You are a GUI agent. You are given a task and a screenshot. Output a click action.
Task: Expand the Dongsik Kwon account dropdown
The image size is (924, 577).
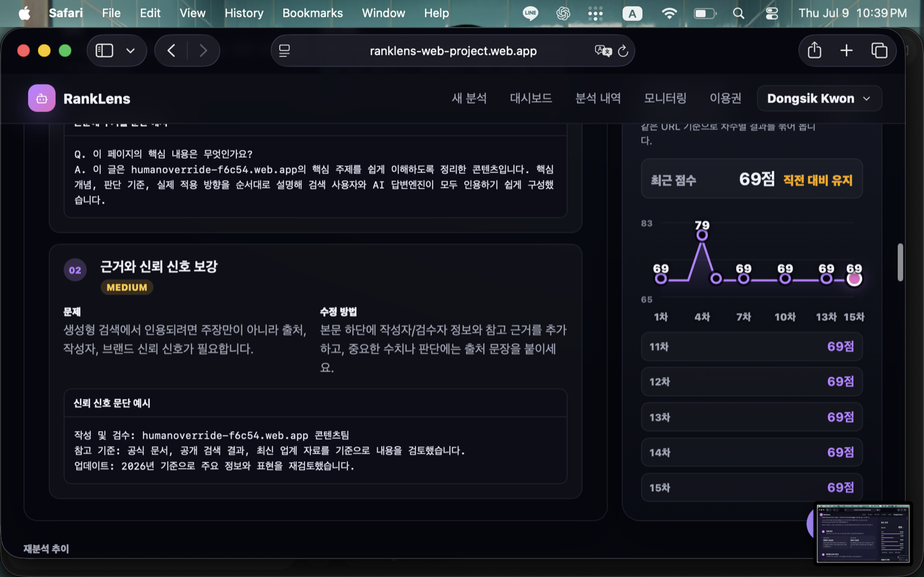(x=819, y=99)
